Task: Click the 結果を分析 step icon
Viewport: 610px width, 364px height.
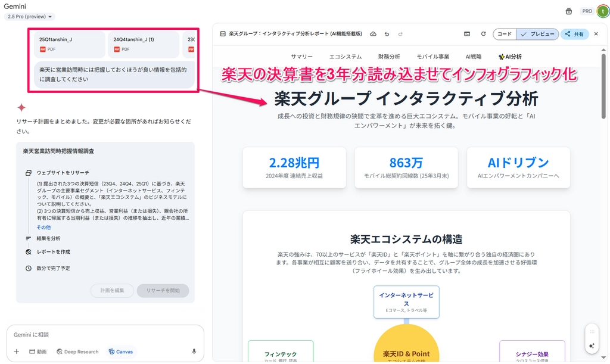Action: (29, 238)
